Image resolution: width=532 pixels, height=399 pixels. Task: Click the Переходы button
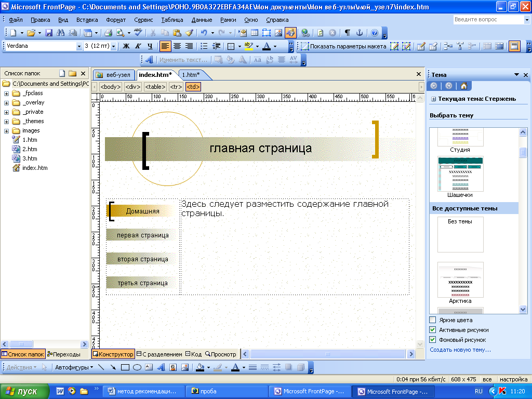[x=64, y=354]
